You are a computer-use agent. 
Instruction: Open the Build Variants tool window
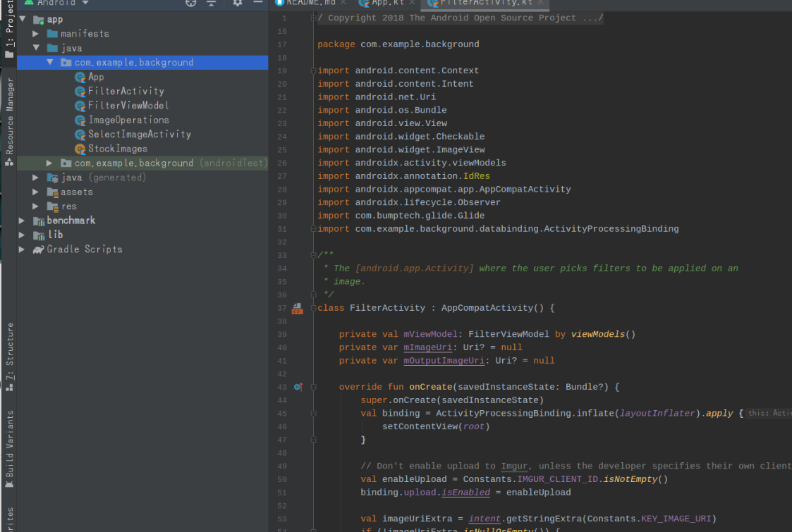[x=9, y=444]
